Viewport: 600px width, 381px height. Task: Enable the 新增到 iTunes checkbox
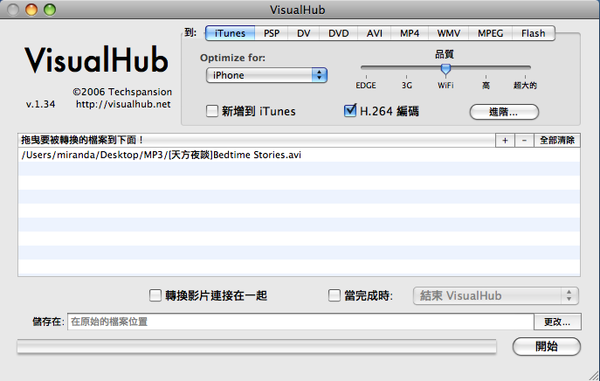tap(212, 111)
